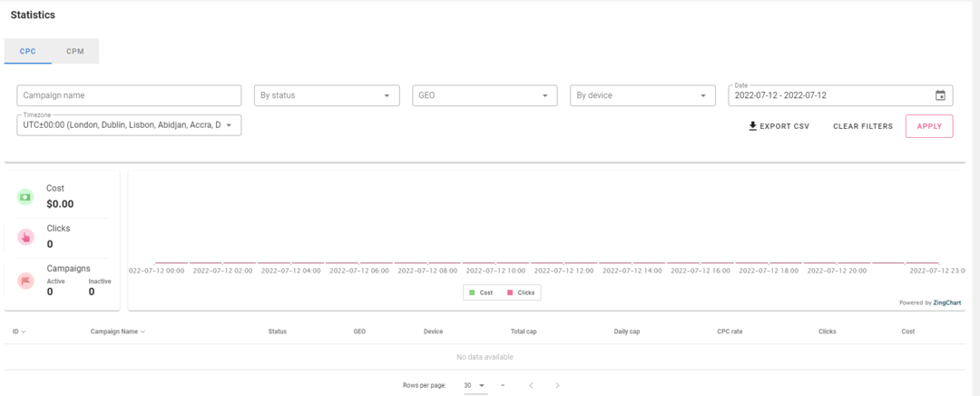Sort table by Campaign Name column

(x=117, y=332)
